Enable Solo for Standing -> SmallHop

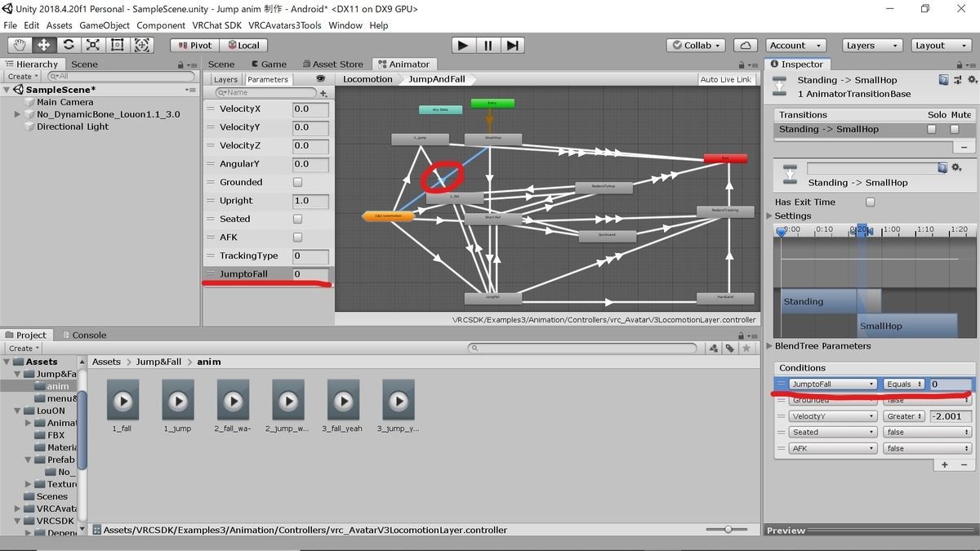(x=932, y=129)
